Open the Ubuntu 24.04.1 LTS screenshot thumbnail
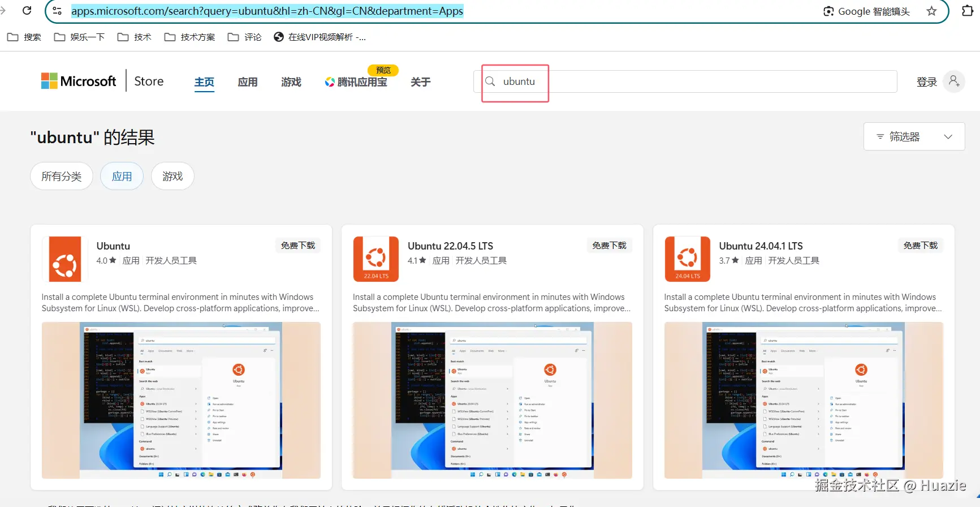This screenshot has width=980, height=507. click(804, 401)
